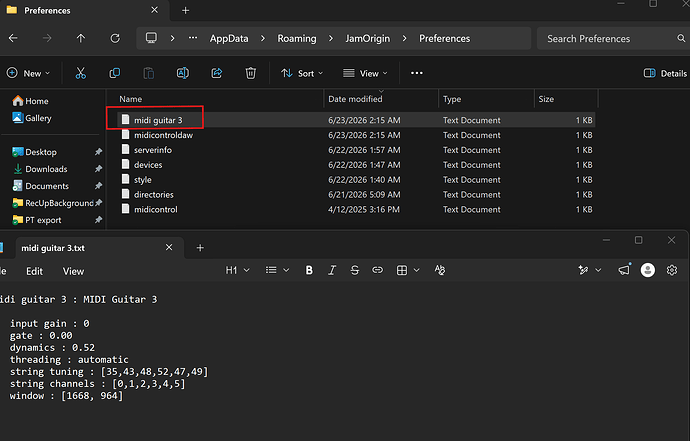Close the midi guitar 3.txt tab
Image resolution: width=690 pixels, height=441 pixels.
coord(169,247)
